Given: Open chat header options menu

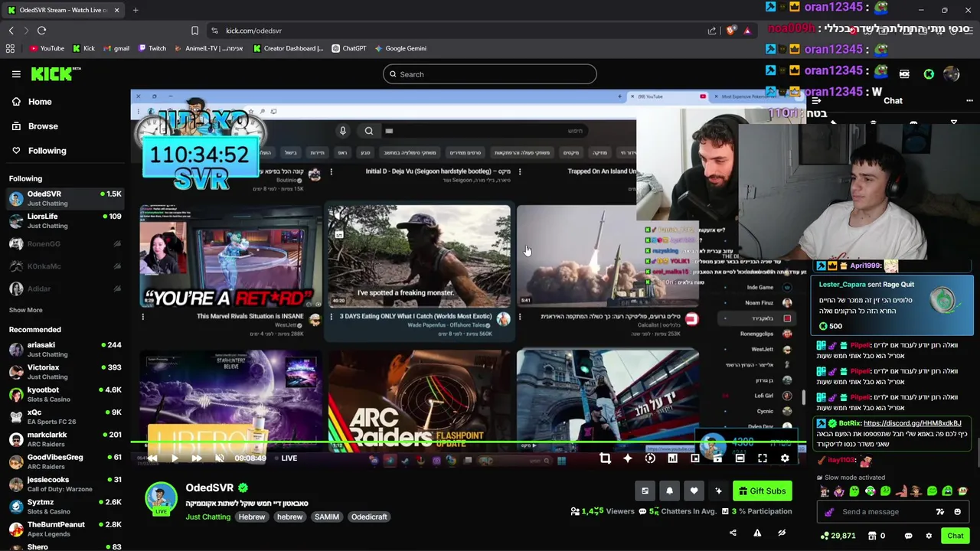Looking at the screenshot, I should click(969, 100).
